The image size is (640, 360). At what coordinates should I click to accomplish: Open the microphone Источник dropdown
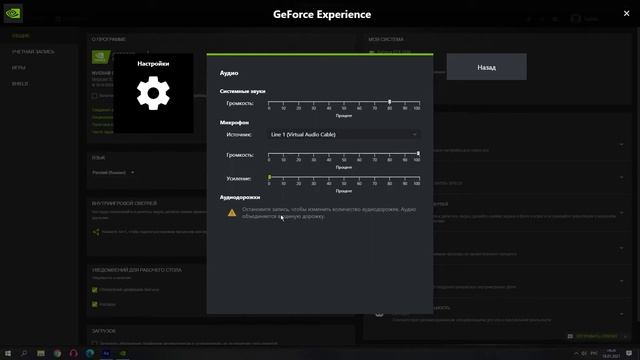click(x=344, y=134)
